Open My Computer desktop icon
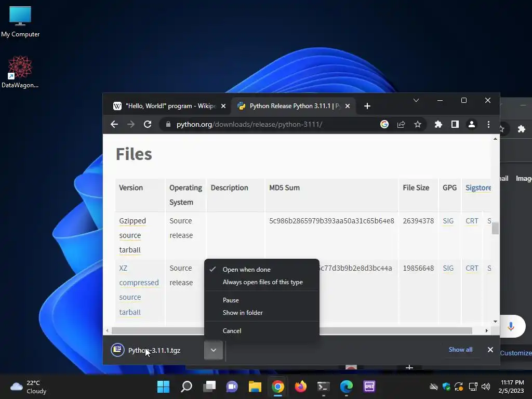This screenshot has height=399, width=532. 20,22
